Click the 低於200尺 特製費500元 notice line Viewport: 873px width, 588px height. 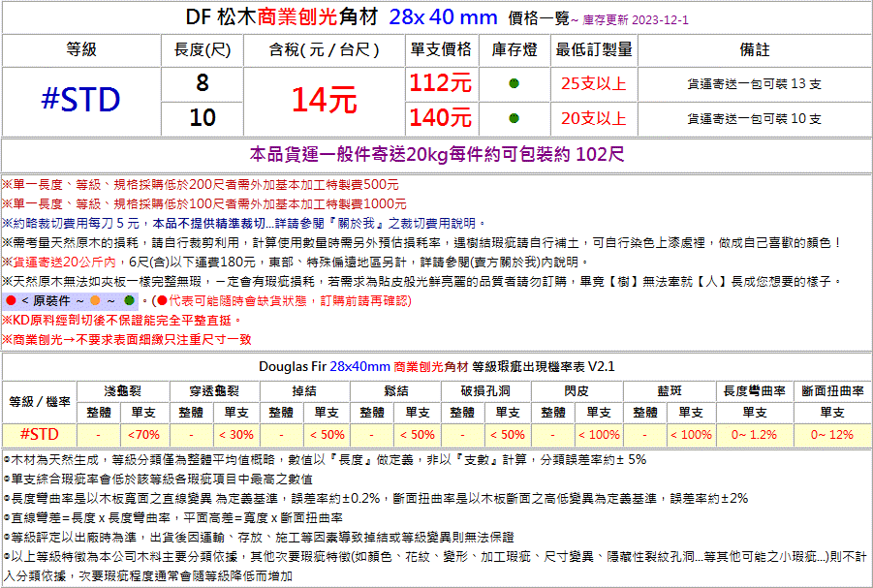201,185
